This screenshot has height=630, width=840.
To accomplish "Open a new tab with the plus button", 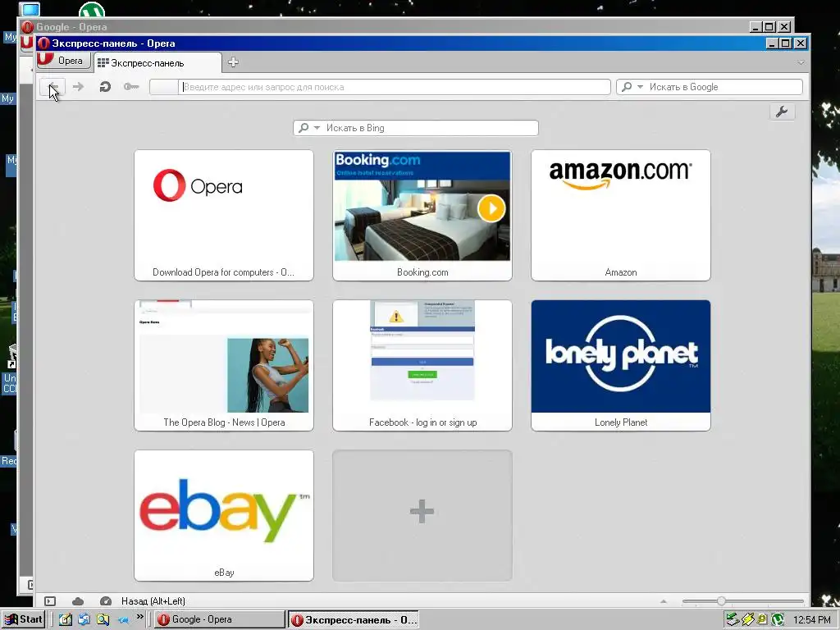I will 233,62.
